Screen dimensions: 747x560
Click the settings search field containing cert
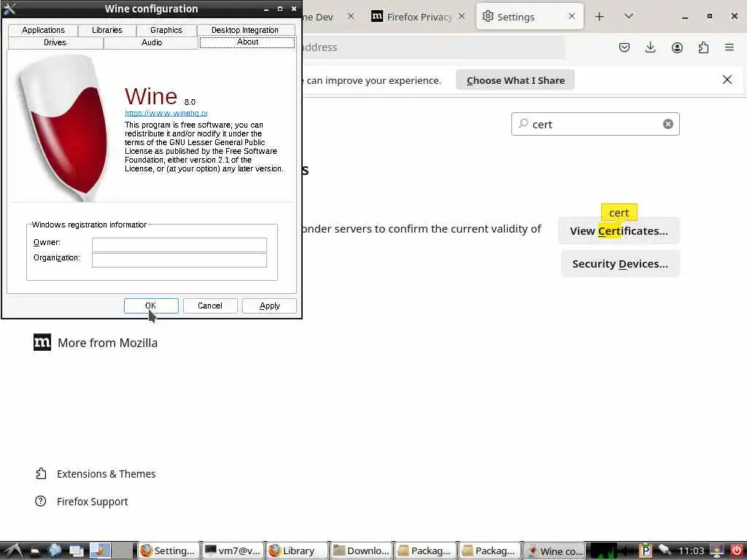point(595,124)
